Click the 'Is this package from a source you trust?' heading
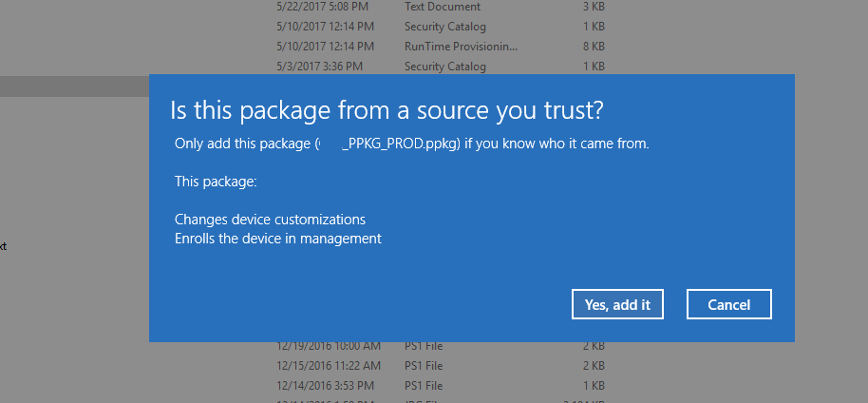 (387, 111)
